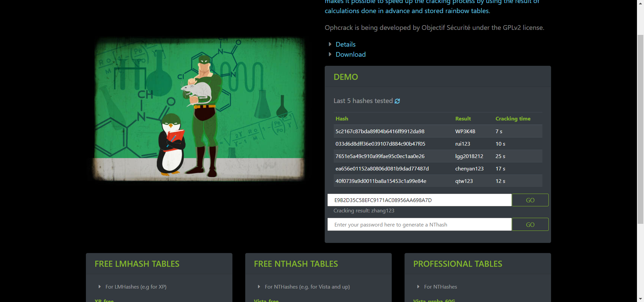This screenshot has width=644, height=302.
Task: Open the Ophcrack mascot illustration
Action: coord(200,109)
